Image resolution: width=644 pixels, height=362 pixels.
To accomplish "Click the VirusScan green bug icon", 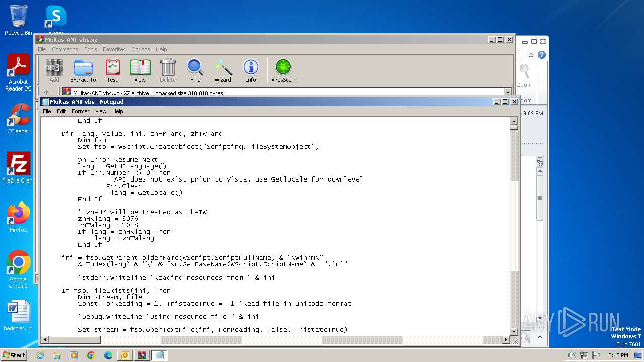I will 283,71.
